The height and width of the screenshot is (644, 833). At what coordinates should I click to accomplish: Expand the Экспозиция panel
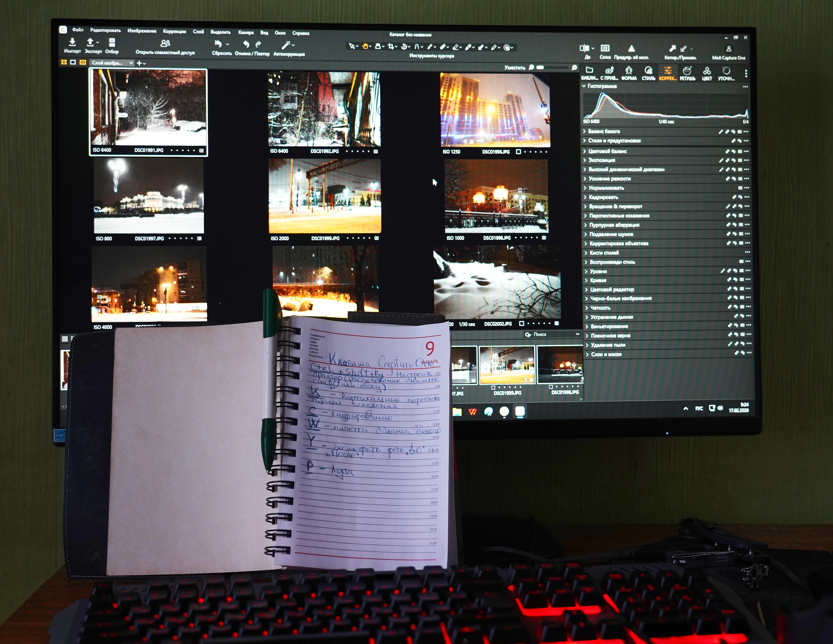coord(601,160)
